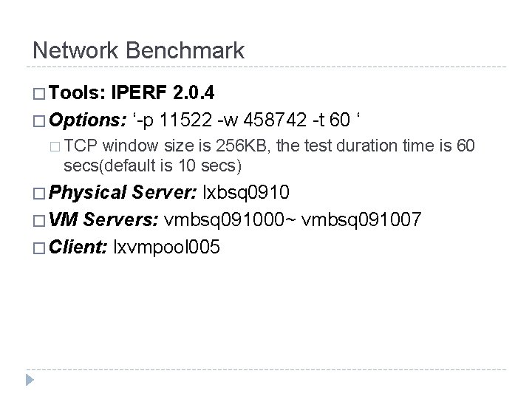Image resolution: width=532 pixels, height=399 pixels.
Task: Click the lxvmpool005 client name
Action: point(166,247)
